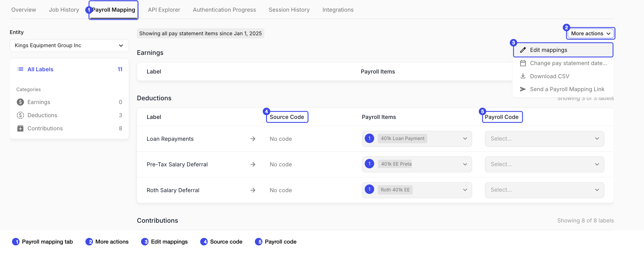This screenshot has width=644, height=253.
Task: Click the plus-box icon for Contributions
Action: [20, 128]
